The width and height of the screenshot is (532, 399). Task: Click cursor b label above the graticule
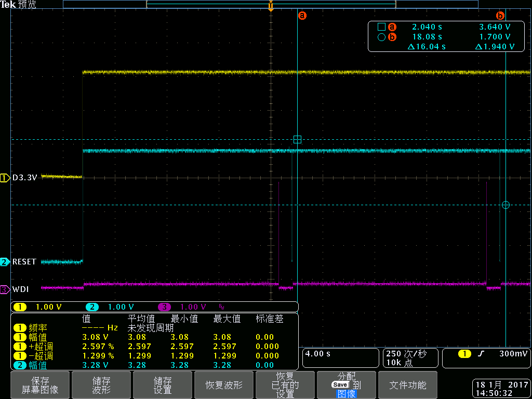pyautogui.click(x=501, y=16)
